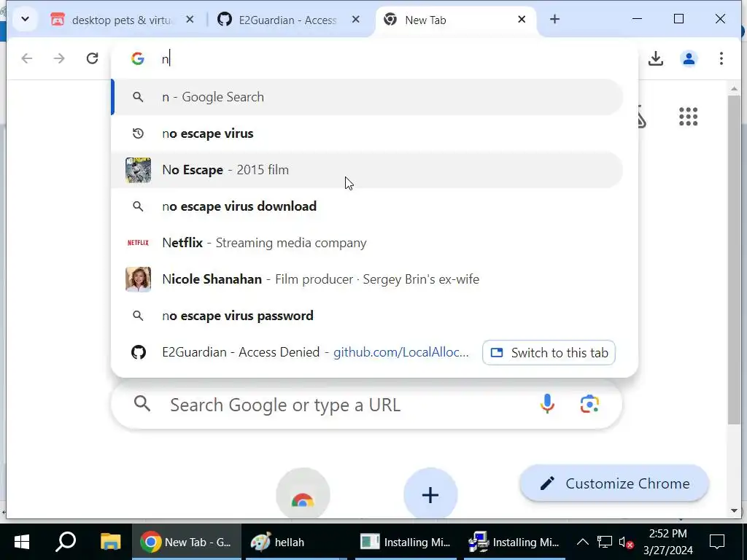Click the Add shortcut plus button

point(430,494)
